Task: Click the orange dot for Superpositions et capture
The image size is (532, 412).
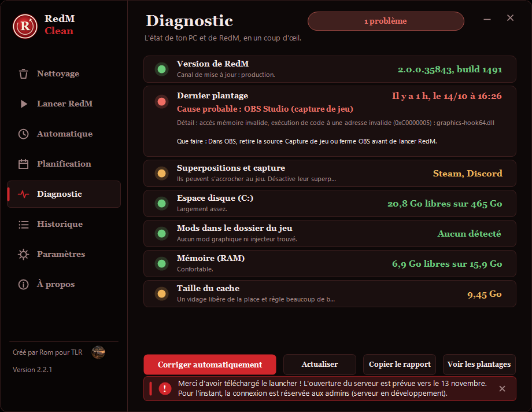Action: [x=162, y=173]
